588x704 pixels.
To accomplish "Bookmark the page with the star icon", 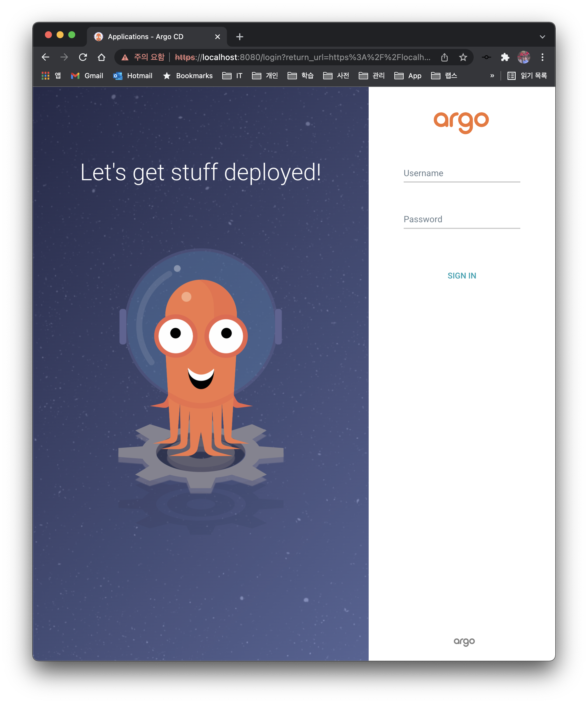I will 463,57.
